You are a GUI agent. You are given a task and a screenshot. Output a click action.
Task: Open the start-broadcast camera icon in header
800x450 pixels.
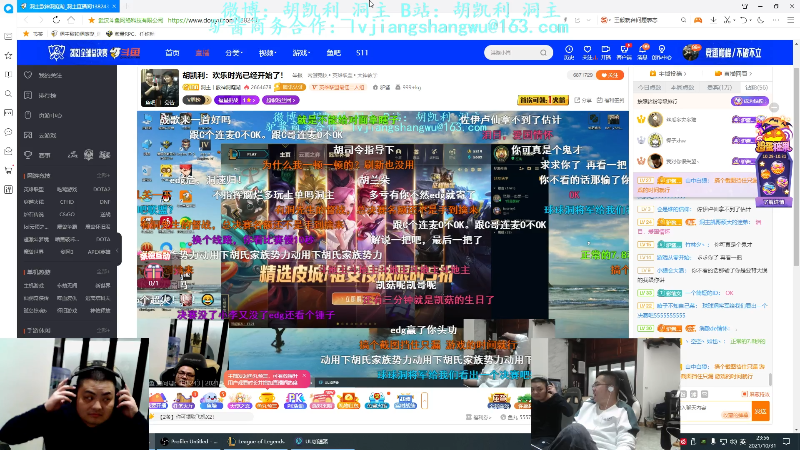click(x=606, y=52)
